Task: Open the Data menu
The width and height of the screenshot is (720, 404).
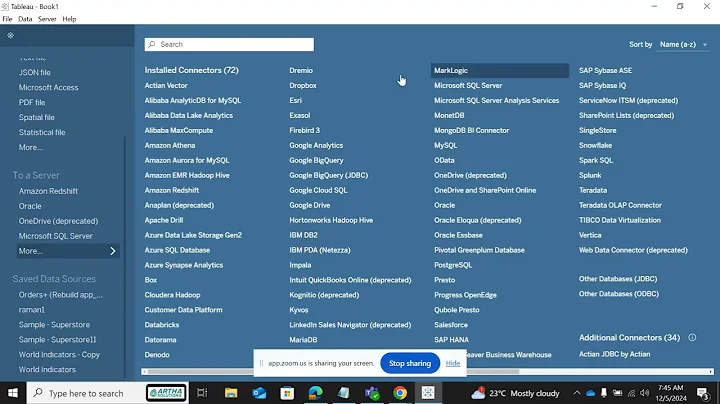Action: point(25,19)
